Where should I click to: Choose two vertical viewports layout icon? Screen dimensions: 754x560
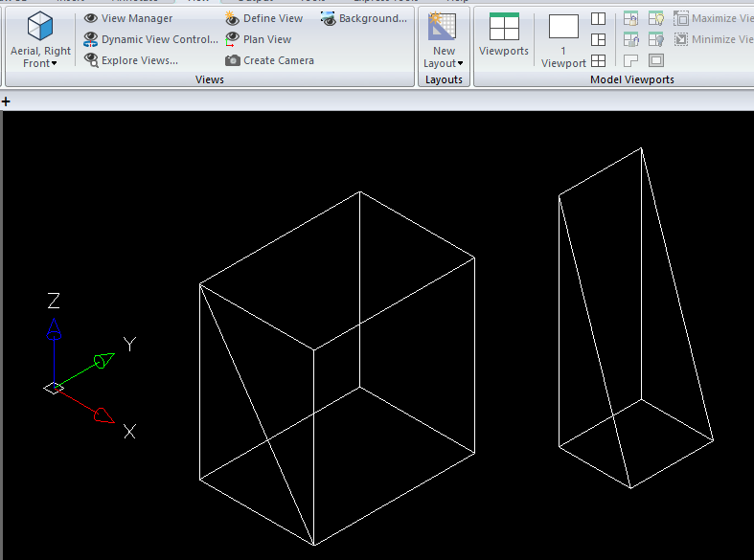point(598,18)
